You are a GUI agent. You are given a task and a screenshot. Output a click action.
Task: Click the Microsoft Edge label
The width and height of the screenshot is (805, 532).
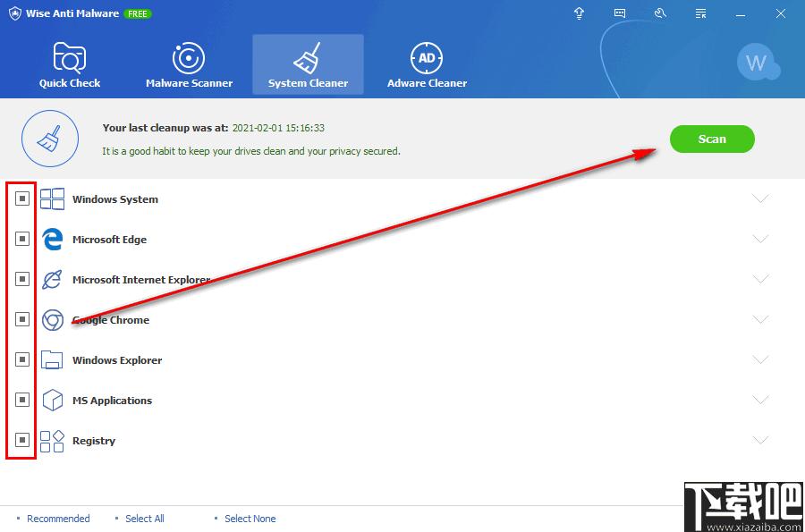(x=109, y=240)
